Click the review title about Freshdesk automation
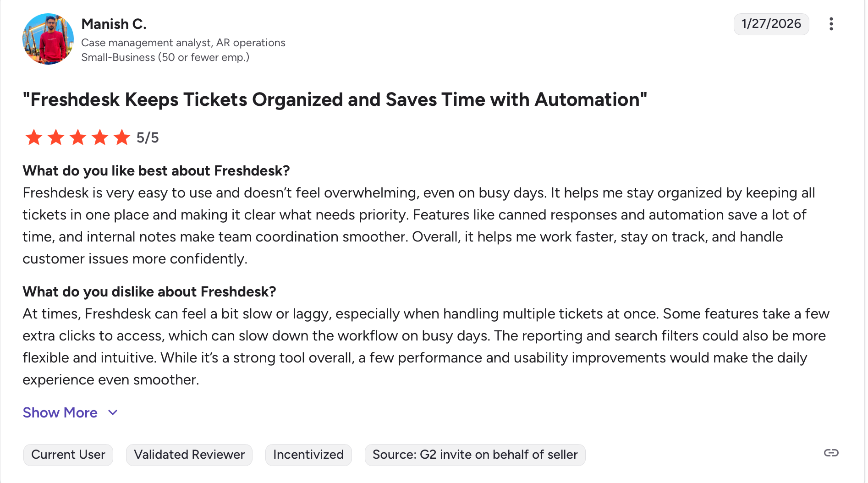Viewport: 868px width, 483px height. (335, 99)
